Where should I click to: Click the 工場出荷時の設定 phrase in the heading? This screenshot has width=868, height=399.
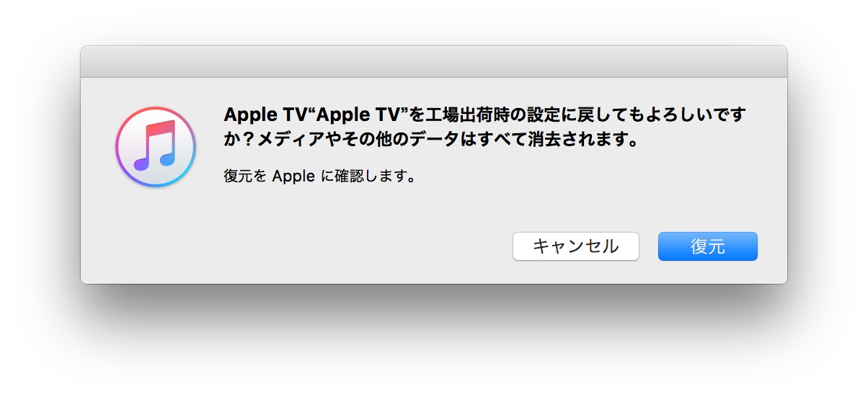pos(496,115)
